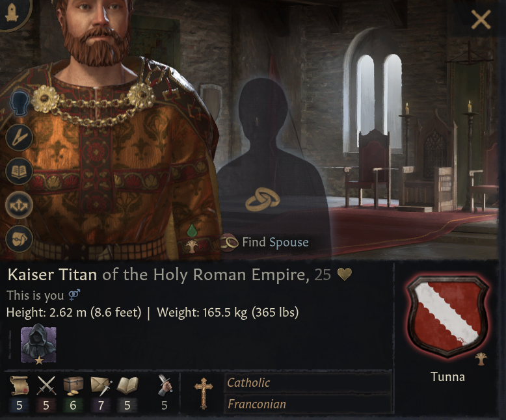The image size is (506, 420).
Task: Click the intrigue dagger-letter skill icon
Action: (x=101, y=386)
